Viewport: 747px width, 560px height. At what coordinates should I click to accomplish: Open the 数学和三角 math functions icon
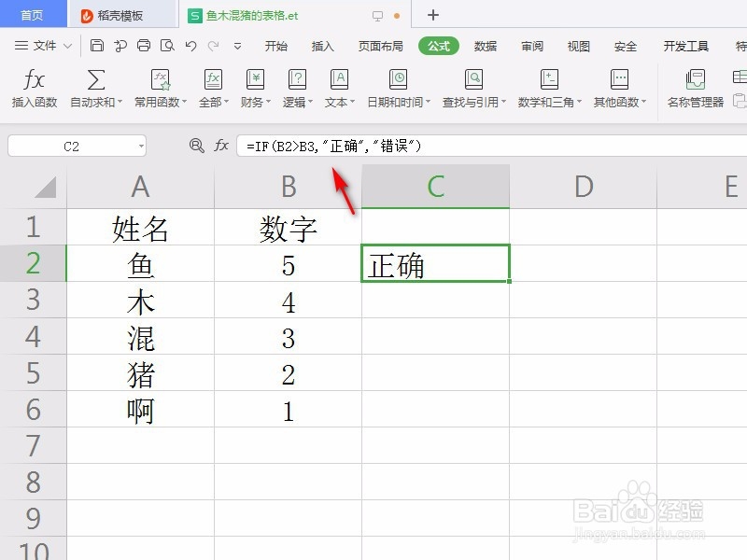pos(549,79)
